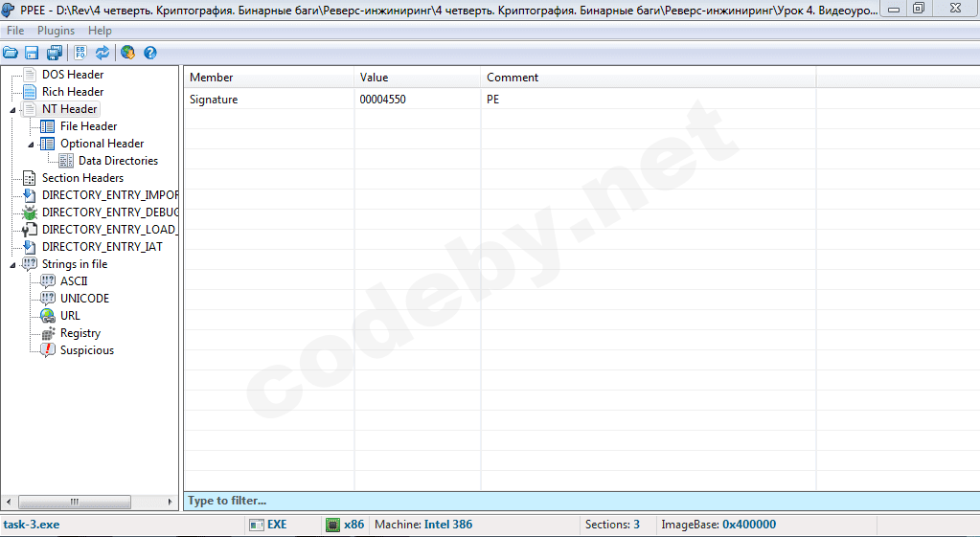Click the Rich Header icon

pyautogui.click(x=30, y=92)
